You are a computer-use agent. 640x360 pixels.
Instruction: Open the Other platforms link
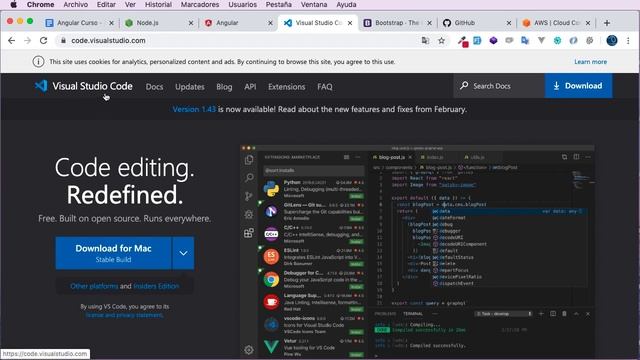94,286
